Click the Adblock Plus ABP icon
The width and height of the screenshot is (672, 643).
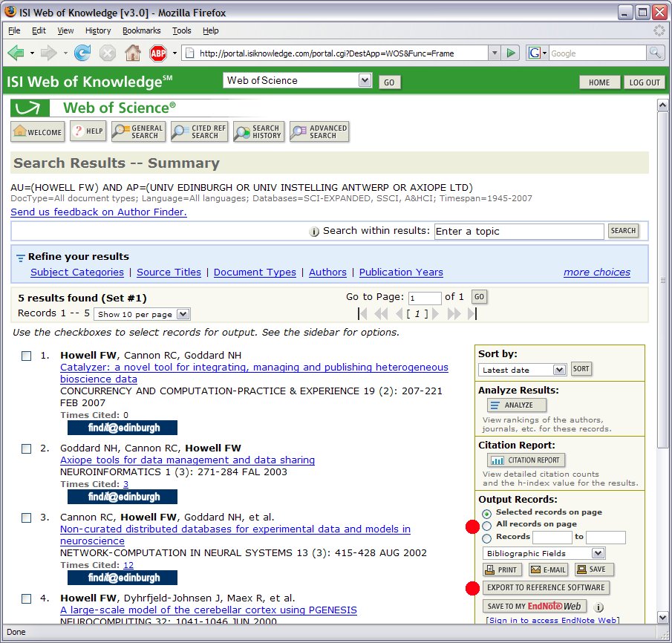click(x=157, y=53)
